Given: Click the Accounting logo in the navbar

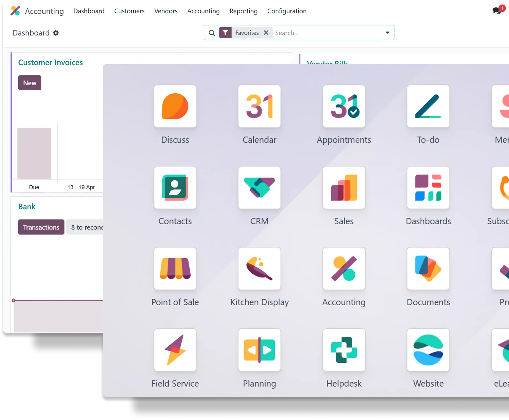Looking at the screenshot, I should pos(15,11).
